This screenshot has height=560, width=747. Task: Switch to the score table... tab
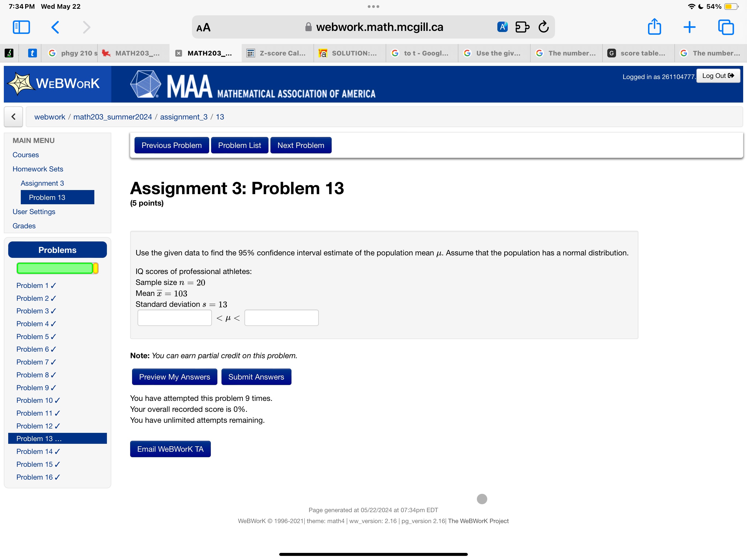(x=638, y=53)
